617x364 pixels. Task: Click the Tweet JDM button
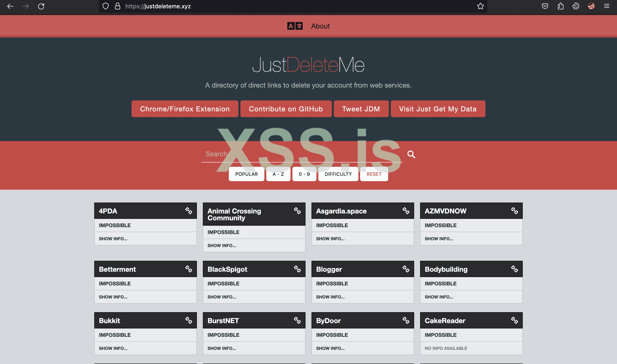(361, 109)
